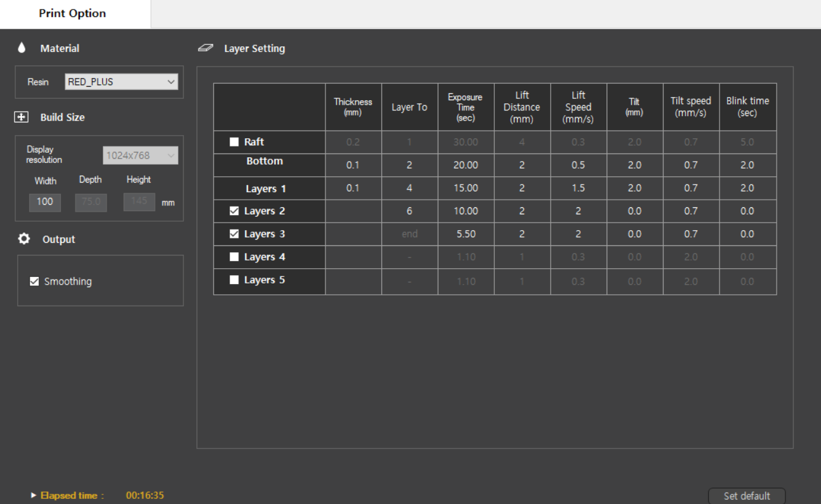Click the Output gear icon

point(24,239)
